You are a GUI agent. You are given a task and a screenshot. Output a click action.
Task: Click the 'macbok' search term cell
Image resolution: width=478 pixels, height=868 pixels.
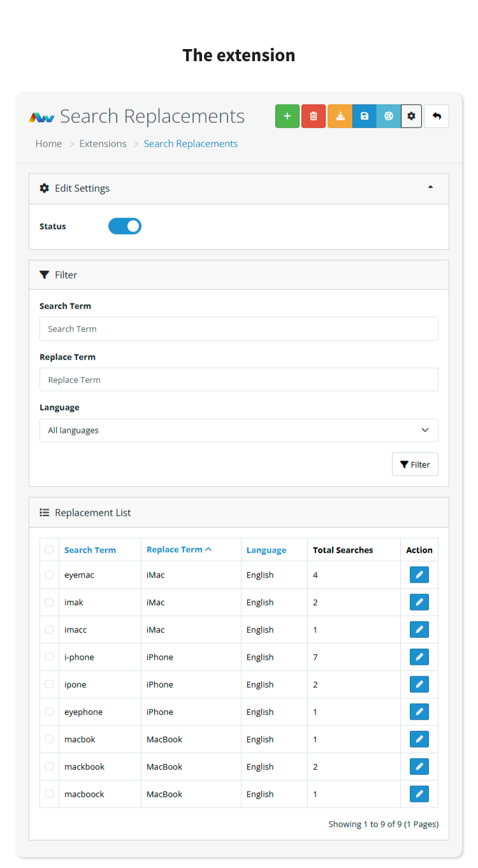[80, 739]
